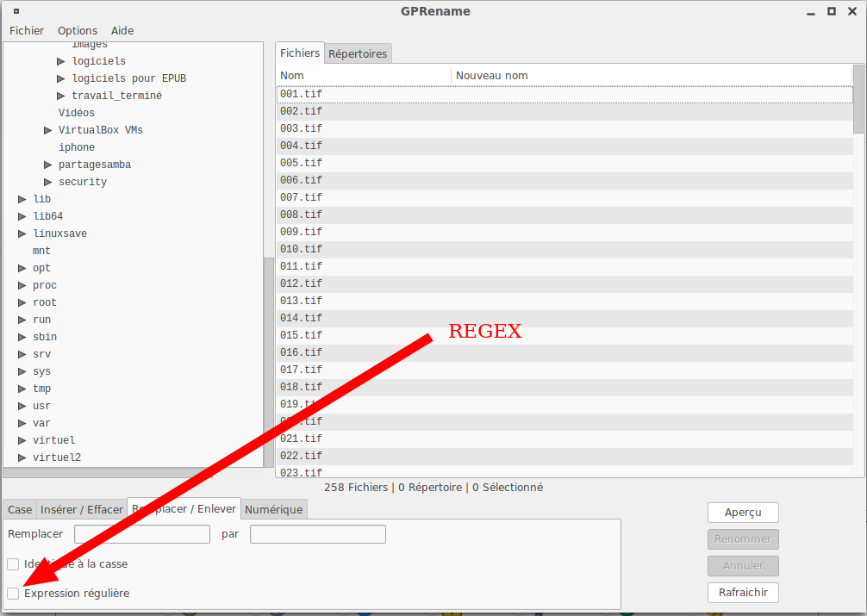Viewport: 867px width, 616px height.
Task: Select file 001.tif in list
Action: point(564,94)
